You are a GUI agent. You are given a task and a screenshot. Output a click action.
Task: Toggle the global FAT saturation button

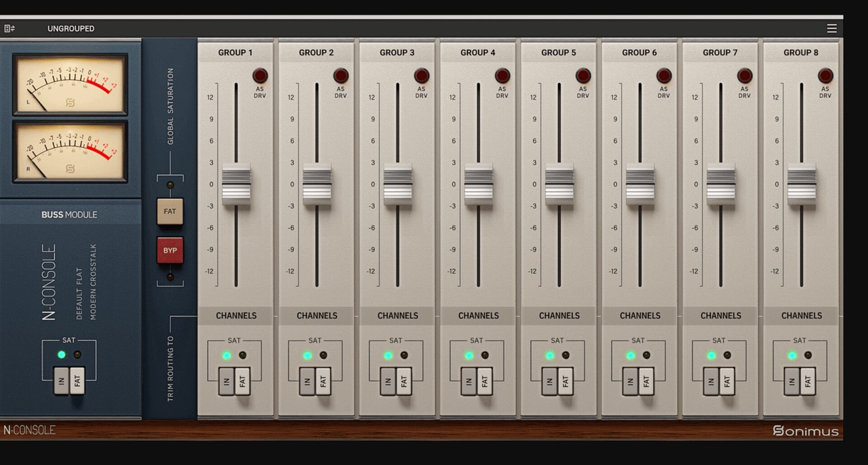pos(170,211)
